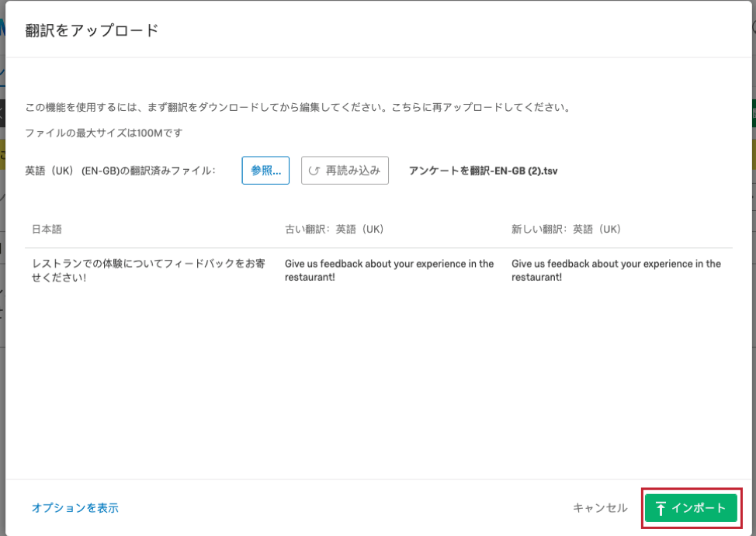Select the Japanese source text レストランでの体験について
The width and height of the screenshot is (756, 536).
click(148, 271)
